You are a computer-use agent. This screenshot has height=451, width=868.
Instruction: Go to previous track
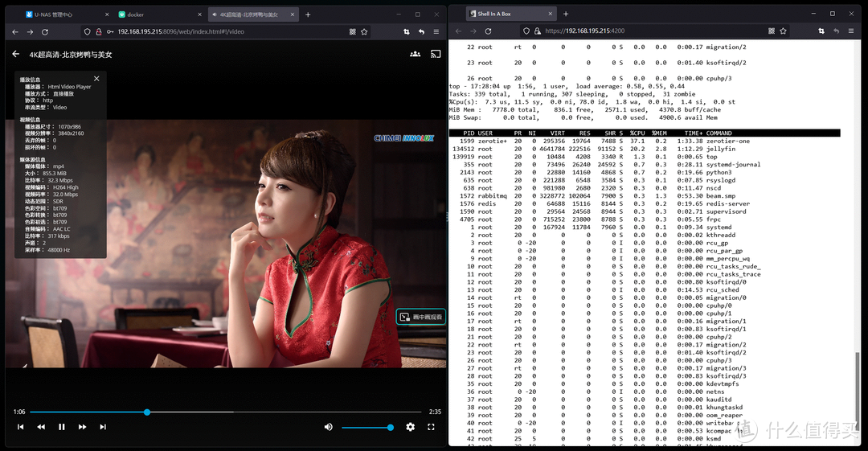tap(20, 427)
